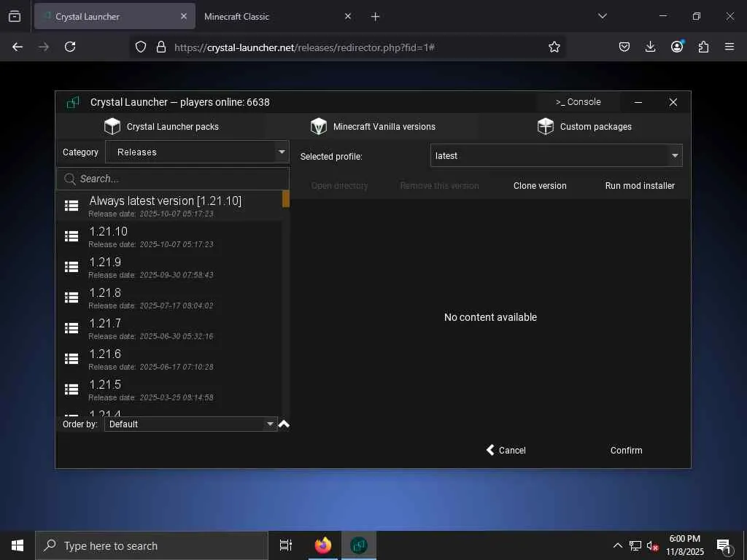The width and height of the screenshot is (747, 560).
Task: Click list icon next to Always latest version
Action: (71, 206)
